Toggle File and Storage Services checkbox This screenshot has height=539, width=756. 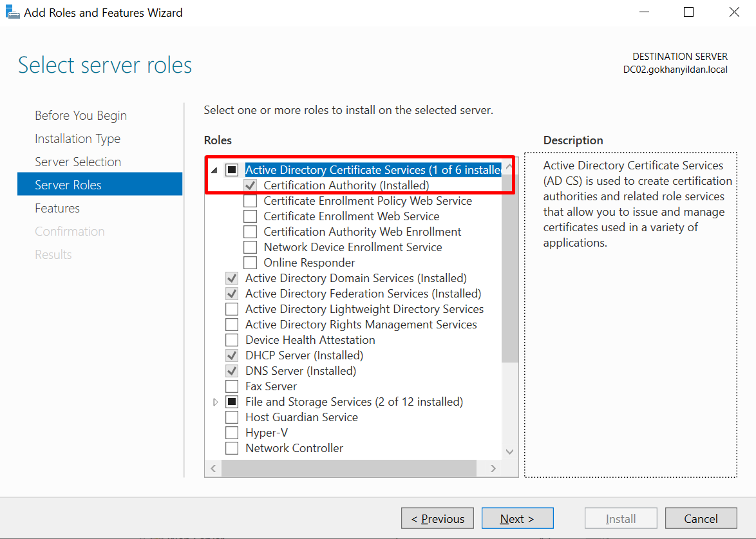click(x=232, y=402)
